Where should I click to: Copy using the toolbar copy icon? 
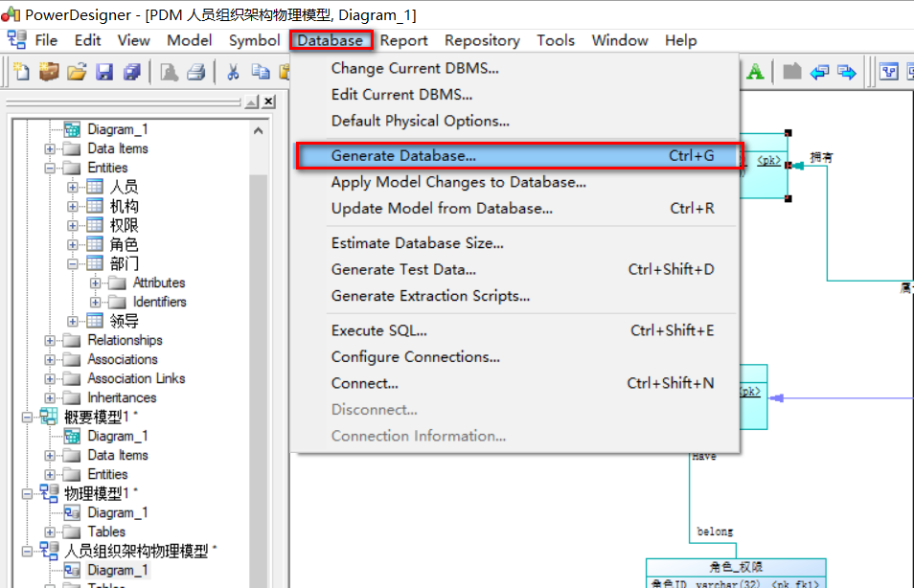(261, 72)
